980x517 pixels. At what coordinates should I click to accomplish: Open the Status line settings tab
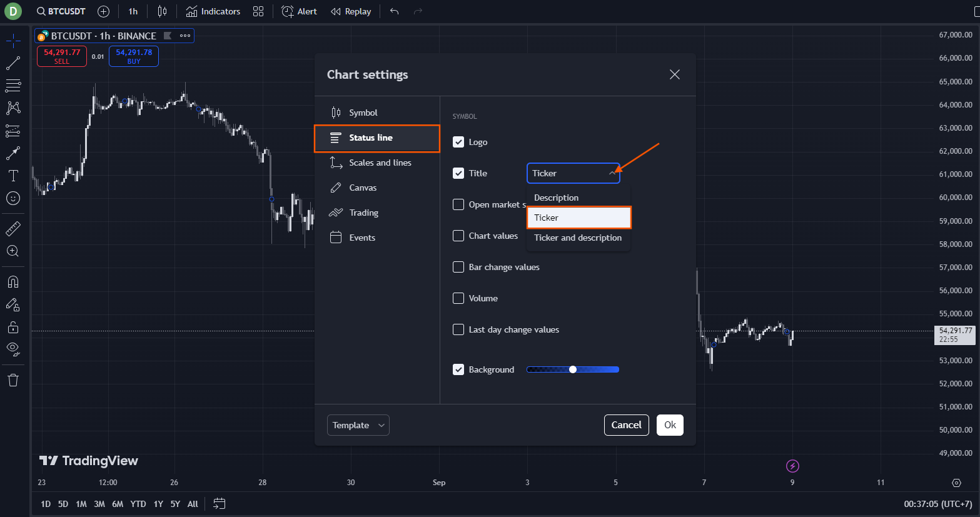click(377, 138)
